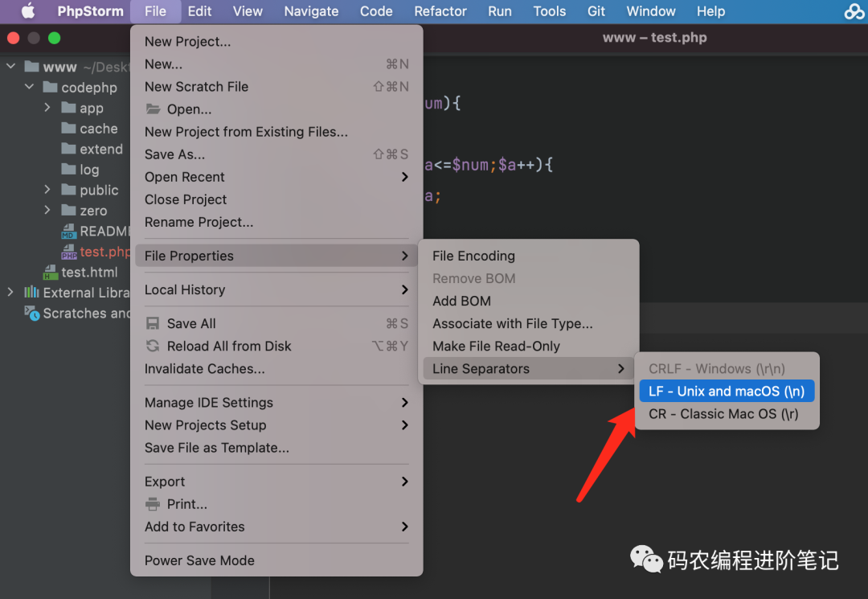Open the Tools menu
The width and height of the screenshot is (868, 599).
point(549,11)
